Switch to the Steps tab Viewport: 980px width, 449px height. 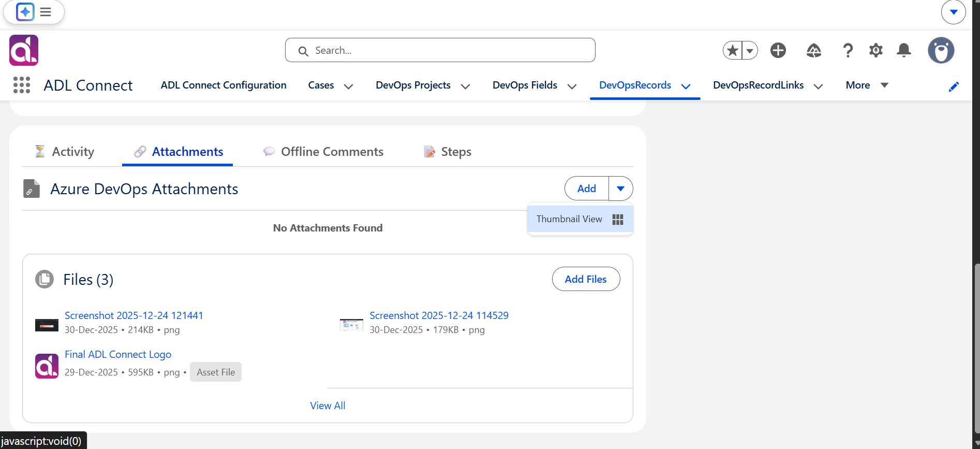448,152
